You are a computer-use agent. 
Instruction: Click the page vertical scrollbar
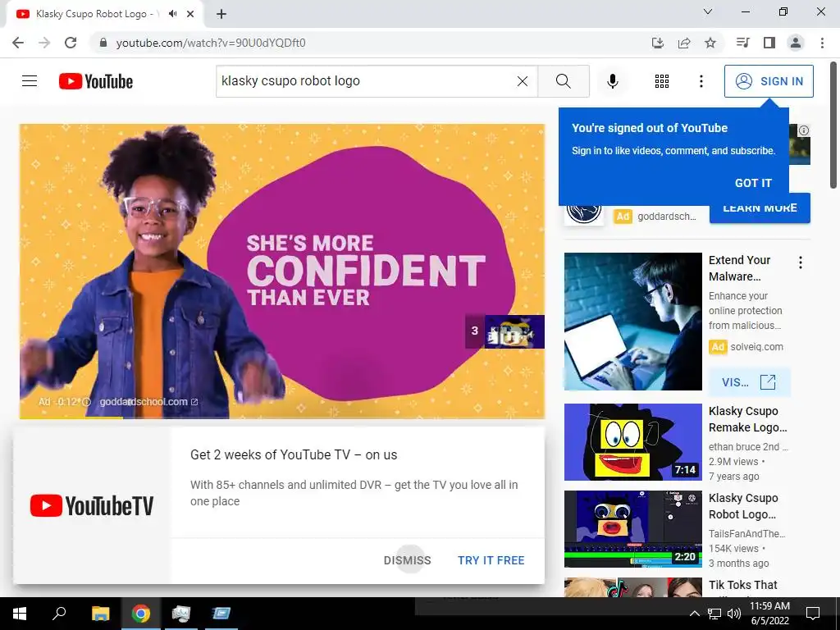coord(833,125)
